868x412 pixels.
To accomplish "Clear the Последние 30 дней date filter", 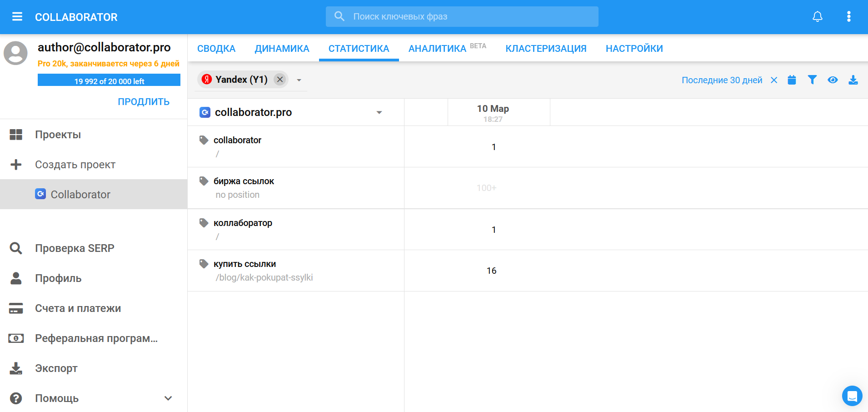I will [x=774, y=80].
